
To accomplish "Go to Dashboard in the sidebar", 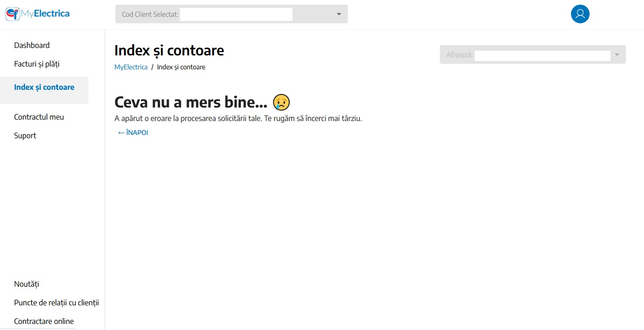I will [x=32, y=45].
